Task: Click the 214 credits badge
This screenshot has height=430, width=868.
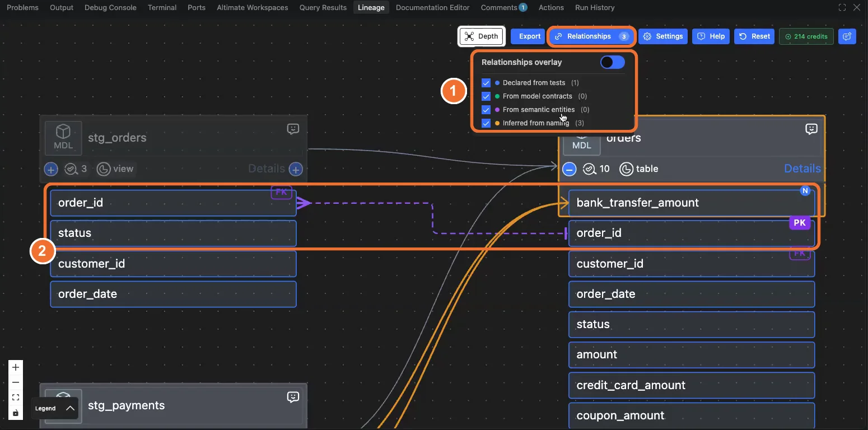Action: tap(806, 36)
